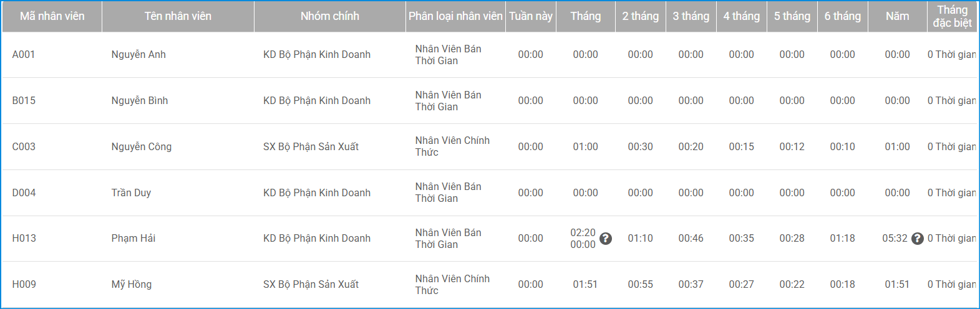Click the 6 tháng column header
980x309 pixels.
[x=842, y=16]
